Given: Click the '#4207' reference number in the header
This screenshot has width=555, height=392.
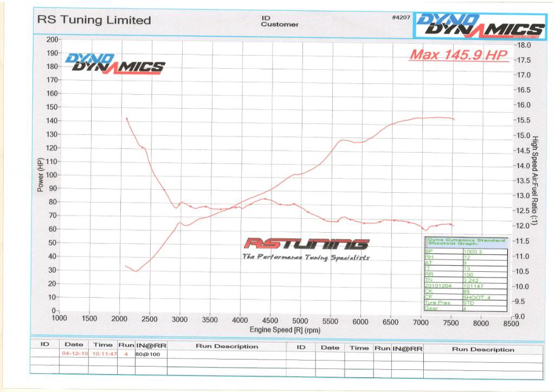Looking at the screenshot, I should click(x=401, y=17).
